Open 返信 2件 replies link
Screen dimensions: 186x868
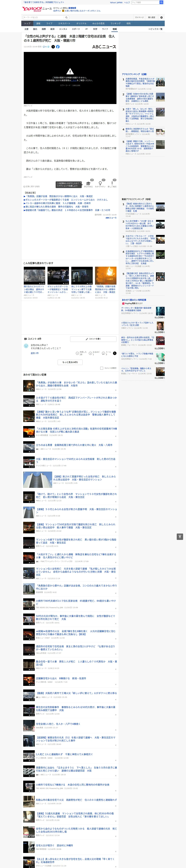point(35,353)
